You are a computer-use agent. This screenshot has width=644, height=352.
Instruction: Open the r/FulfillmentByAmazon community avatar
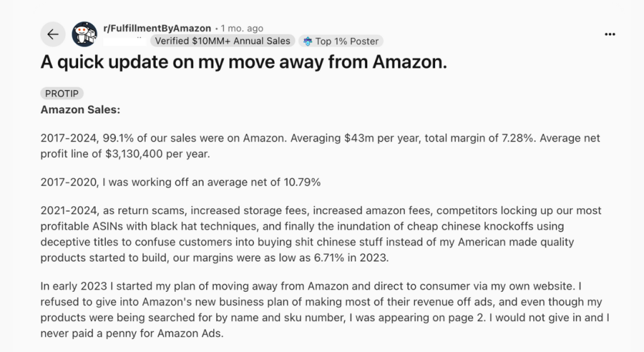pos(85,34)
